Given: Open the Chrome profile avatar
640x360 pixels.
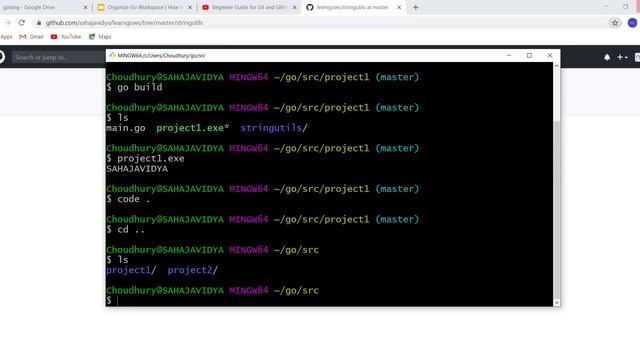Looking at the screenshot, I should click(x=632, y=23).
